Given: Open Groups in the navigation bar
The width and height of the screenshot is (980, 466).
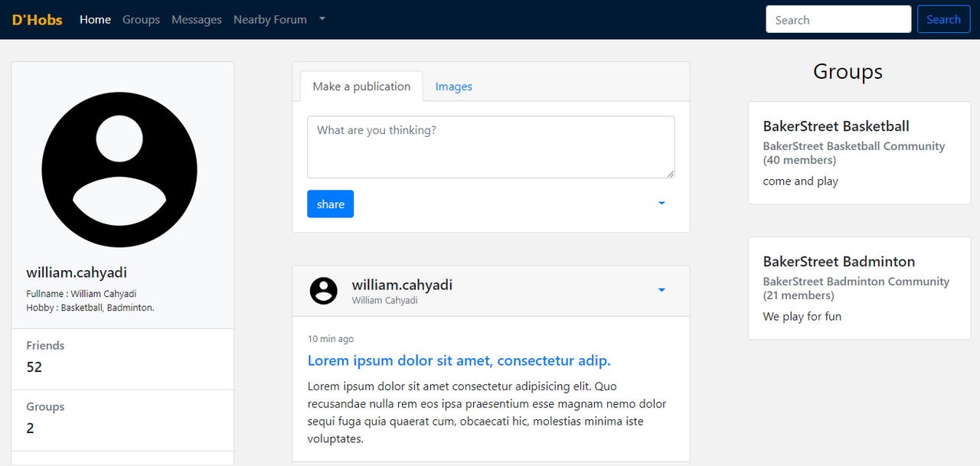Looking at the screenshot, I should [x=141, y=19].
